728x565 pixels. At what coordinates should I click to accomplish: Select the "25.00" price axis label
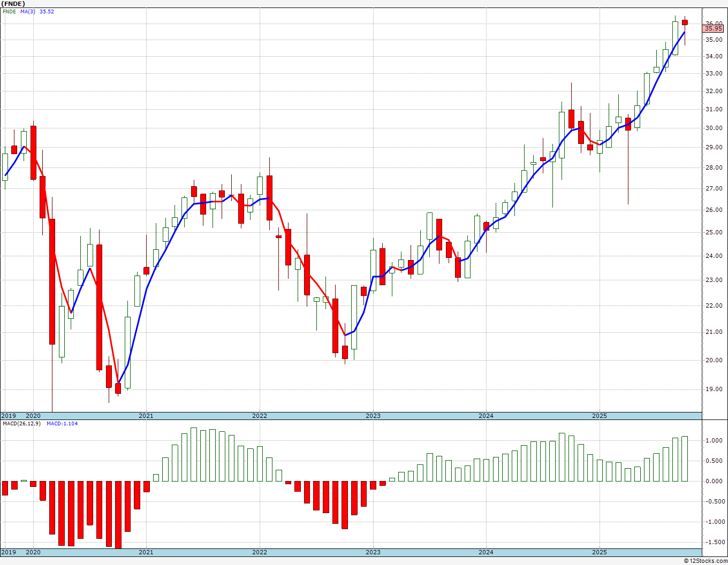coord(714,232)
